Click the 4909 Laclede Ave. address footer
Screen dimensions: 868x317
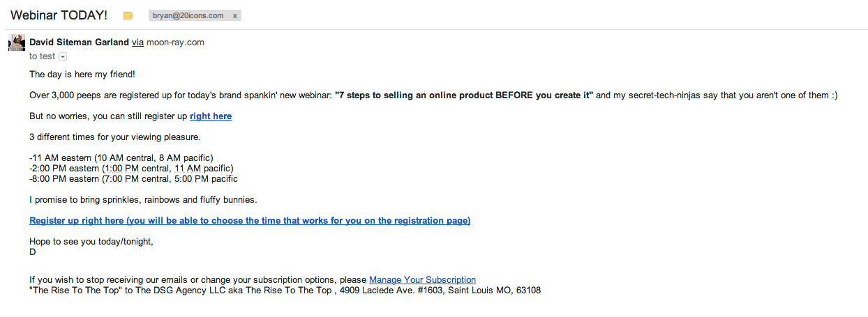(439, 291)
